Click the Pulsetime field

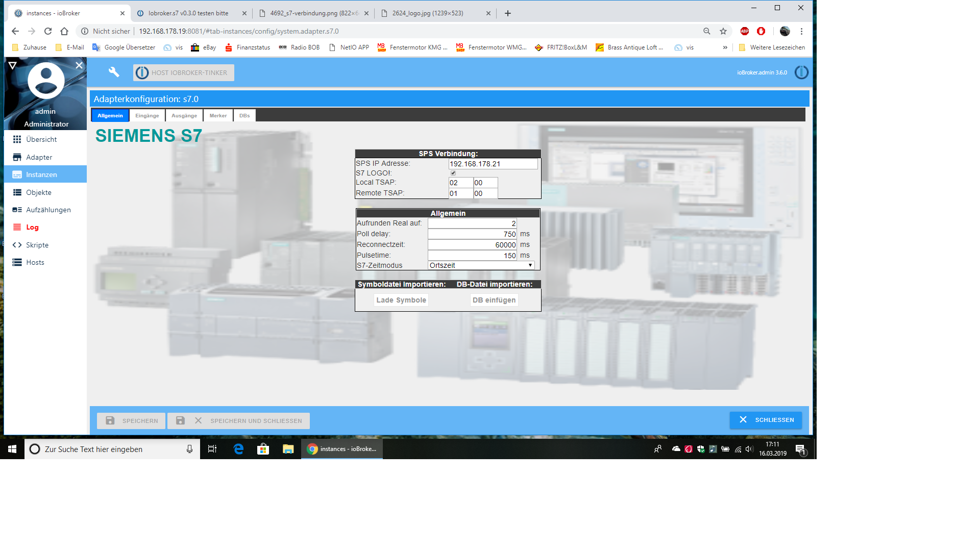[x=473, y=256]
